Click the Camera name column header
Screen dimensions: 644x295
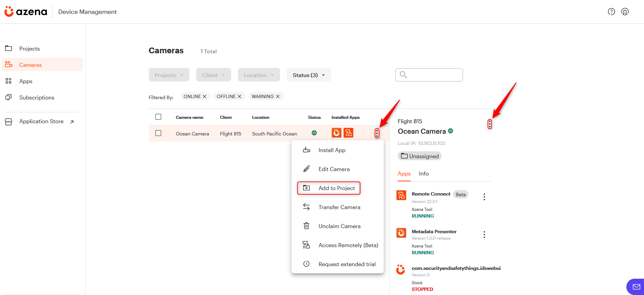pyautogui.click(x=189, y=117)
